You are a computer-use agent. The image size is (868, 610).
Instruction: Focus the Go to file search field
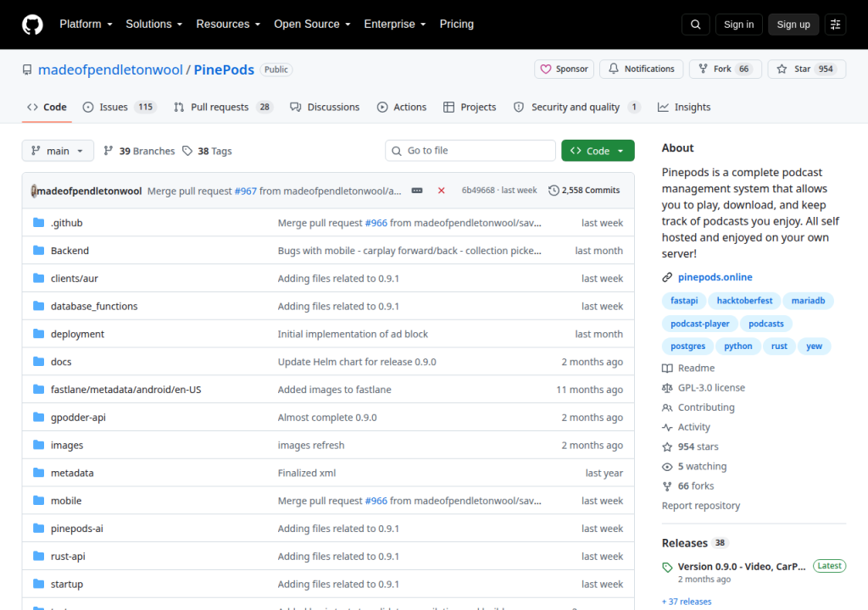click(x=470, y=151)
